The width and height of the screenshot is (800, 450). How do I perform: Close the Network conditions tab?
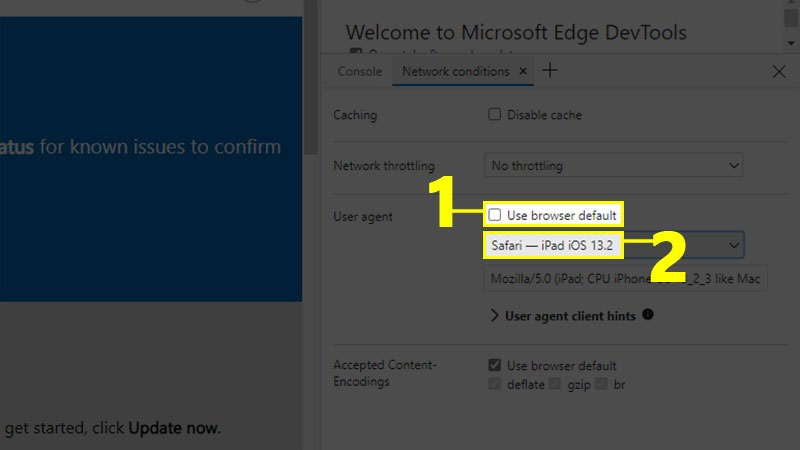[x=523, y=72]
